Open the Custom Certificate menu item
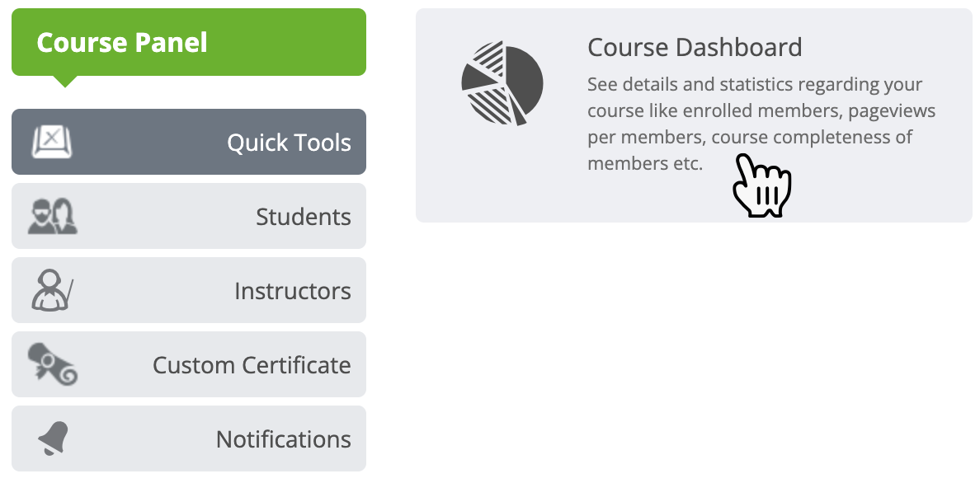This screenshot has width=980, height=483. (252, 365)
